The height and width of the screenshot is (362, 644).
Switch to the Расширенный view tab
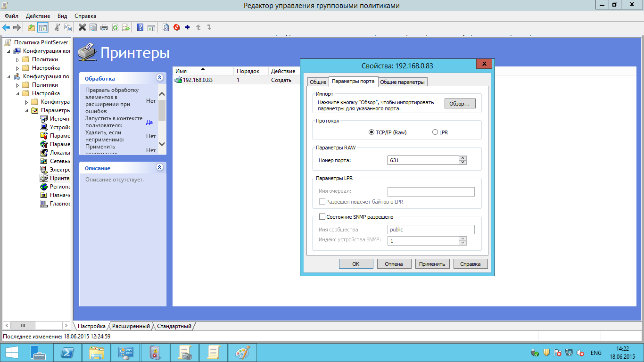131,326
